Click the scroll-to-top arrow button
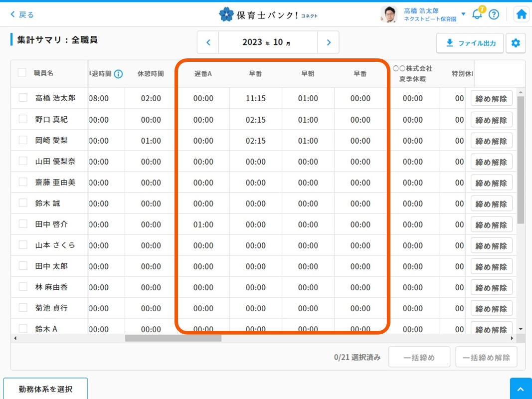The height and width of the screenshot is (399, 532). pyautogui.click(x=521, y=389)
